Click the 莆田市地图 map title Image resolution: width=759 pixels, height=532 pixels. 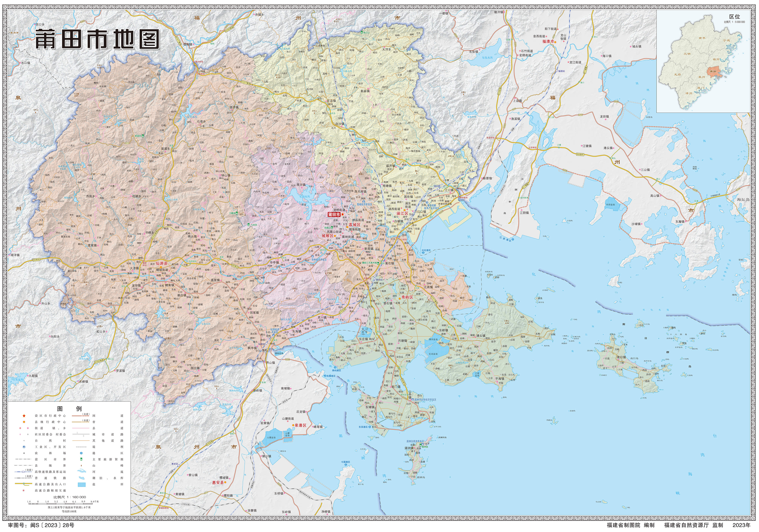coord(97,39)
